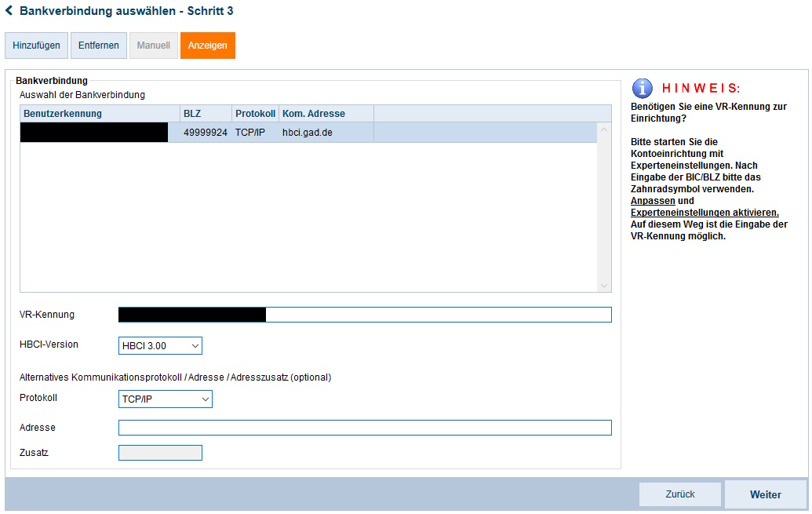Click the Hinzufügen button
The image size is (812, 514).
tap(36, 46)
